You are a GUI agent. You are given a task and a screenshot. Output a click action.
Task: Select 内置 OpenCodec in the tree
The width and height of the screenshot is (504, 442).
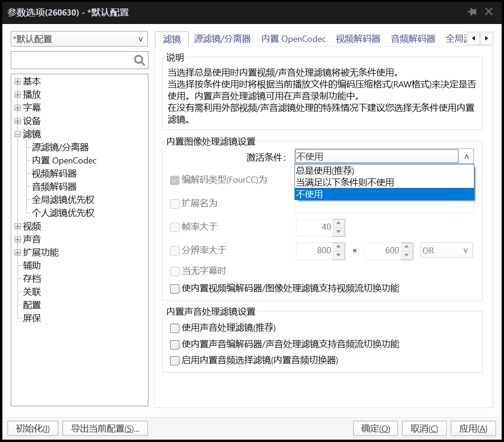(64, 160)
